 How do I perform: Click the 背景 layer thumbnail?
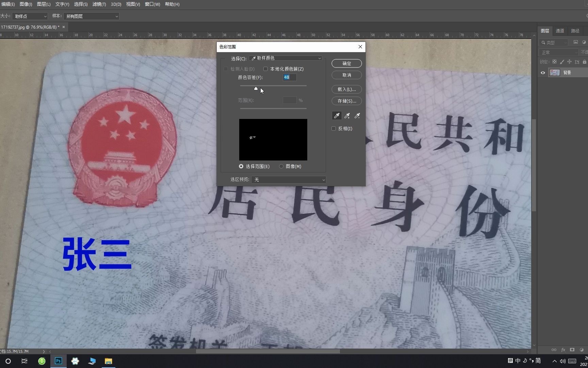point(555,73)
